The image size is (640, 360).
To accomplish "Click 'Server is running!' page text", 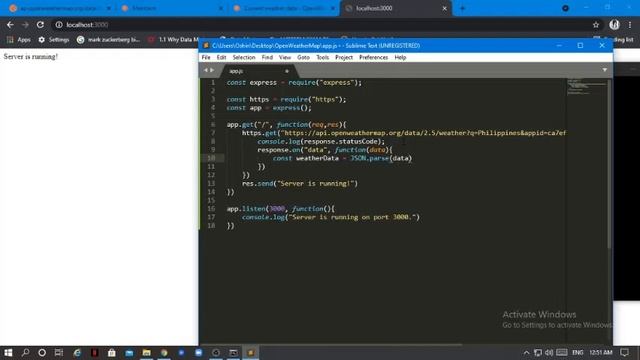I will click(x=31, y=57).
